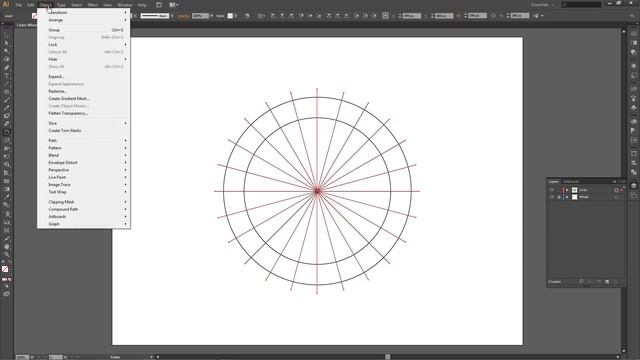
Task: Click the fill swatch in Control bar
Action: tap(35, 16)
